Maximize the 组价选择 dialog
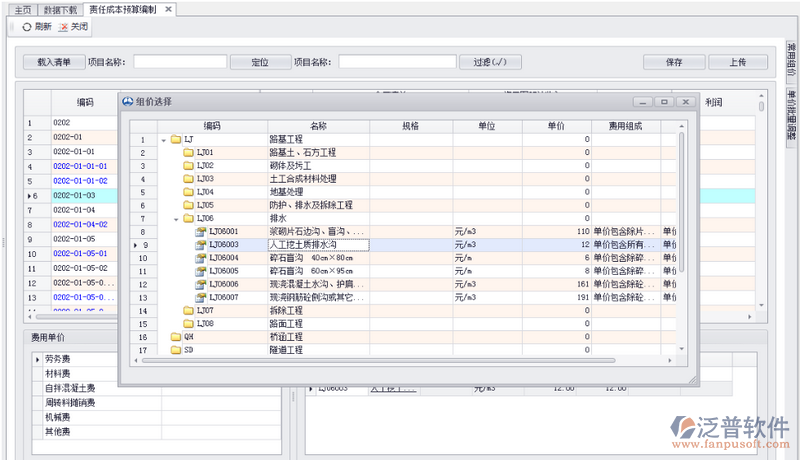Viewport: 800px width, 460px height. coord(664,102)
